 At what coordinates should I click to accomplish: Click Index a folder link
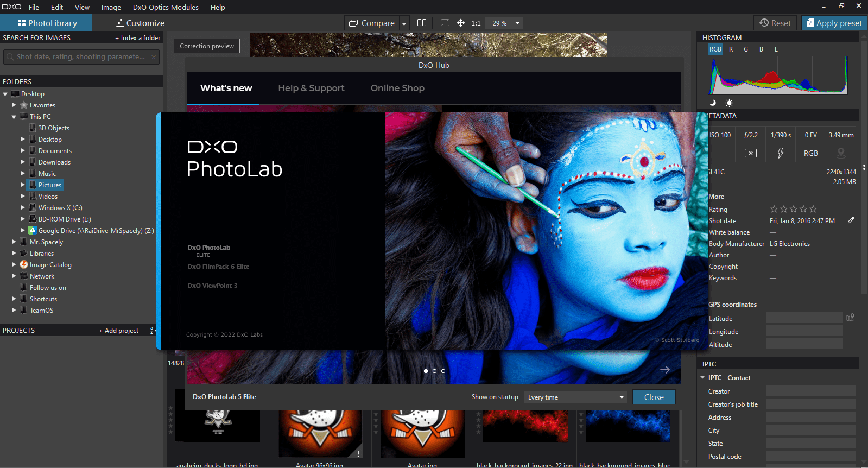137,38
